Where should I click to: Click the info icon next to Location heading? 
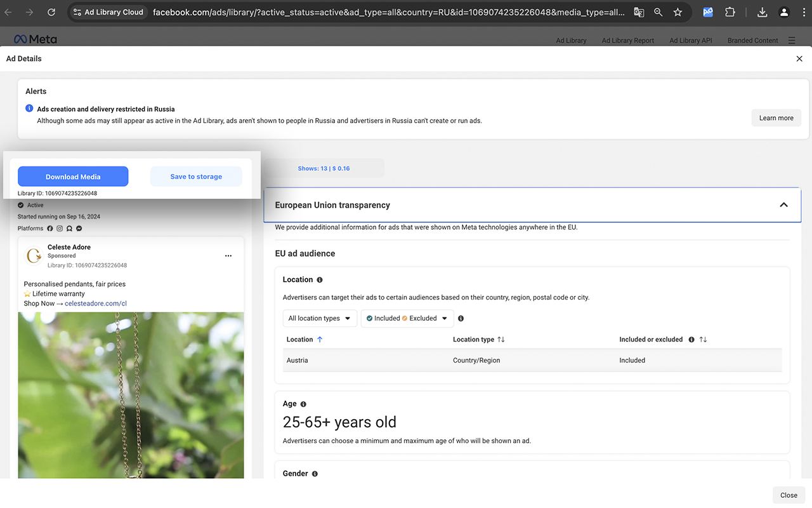(320, 280)
